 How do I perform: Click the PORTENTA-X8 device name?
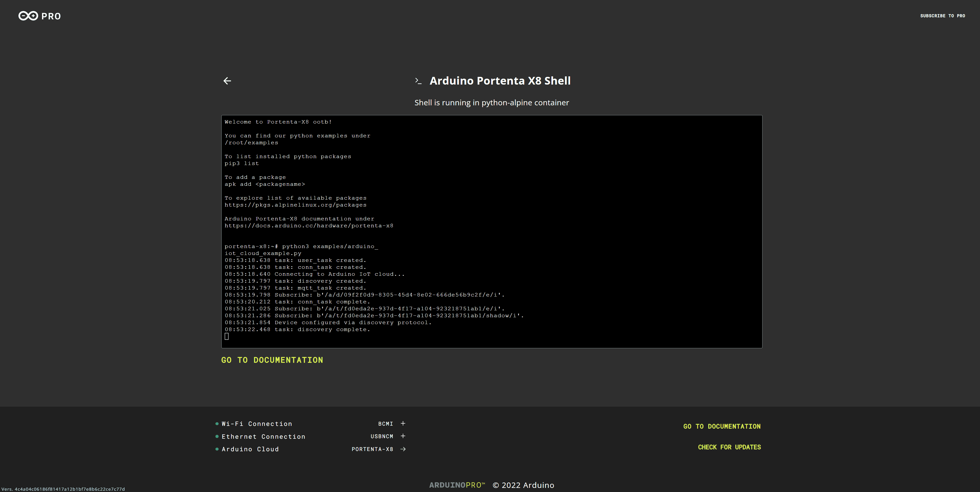[372, 449]
